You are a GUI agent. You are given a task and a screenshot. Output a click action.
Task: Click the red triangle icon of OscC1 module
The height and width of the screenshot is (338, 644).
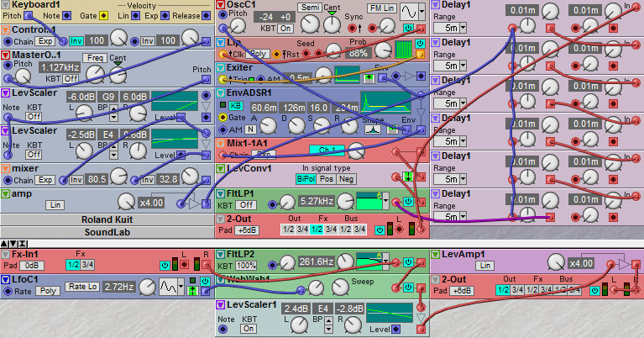tap(220, 5)
